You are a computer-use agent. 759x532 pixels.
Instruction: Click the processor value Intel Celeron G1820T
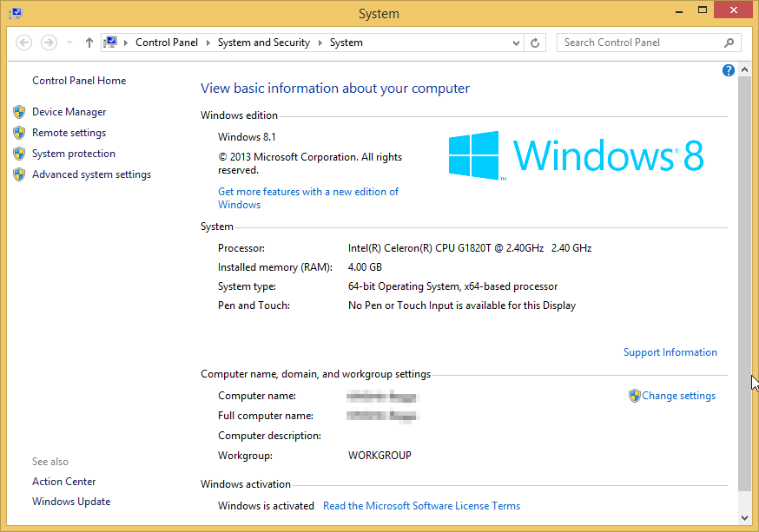tap(470, 248)
